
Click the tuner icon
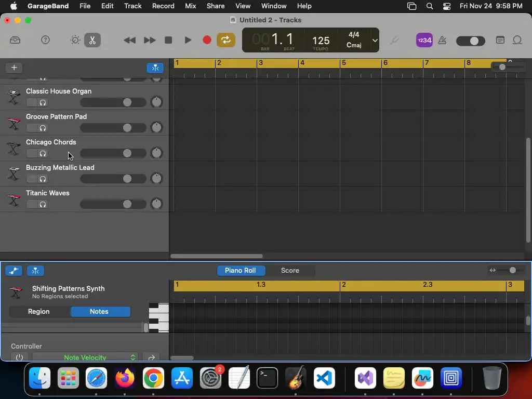[x=394, y=41]
